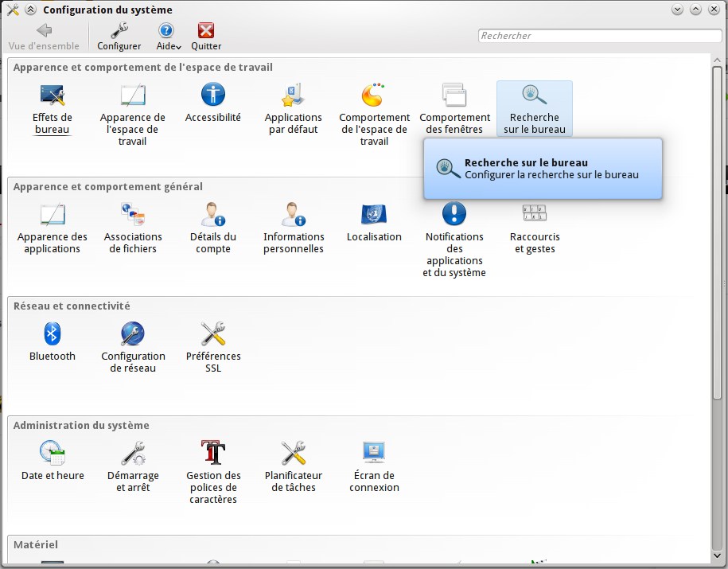Open Associations de fichiers

click(x=132, y=228)
